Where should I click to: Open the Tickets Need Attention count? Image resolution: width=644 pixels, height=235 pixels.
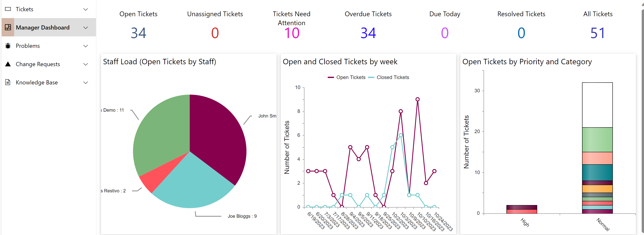[x=292, y=33]
